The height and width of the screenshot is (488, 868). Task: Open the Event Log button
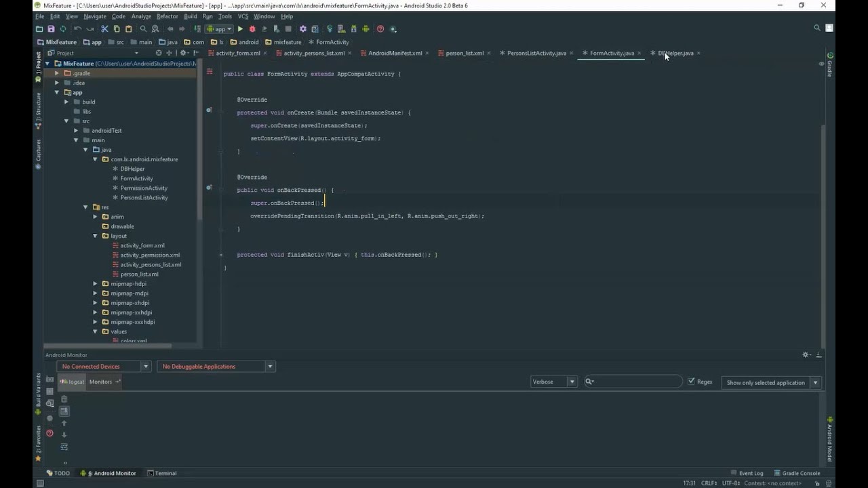747,473
